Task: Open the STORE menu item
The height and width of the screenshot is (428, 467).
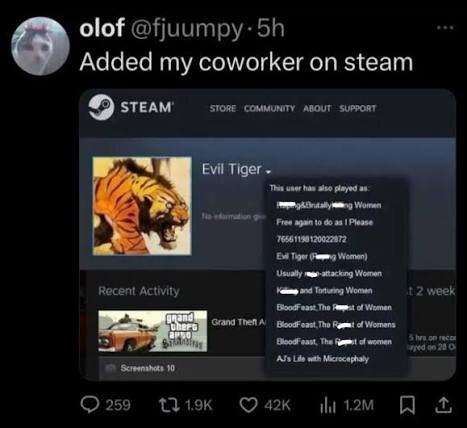Action: pos(223,109)
